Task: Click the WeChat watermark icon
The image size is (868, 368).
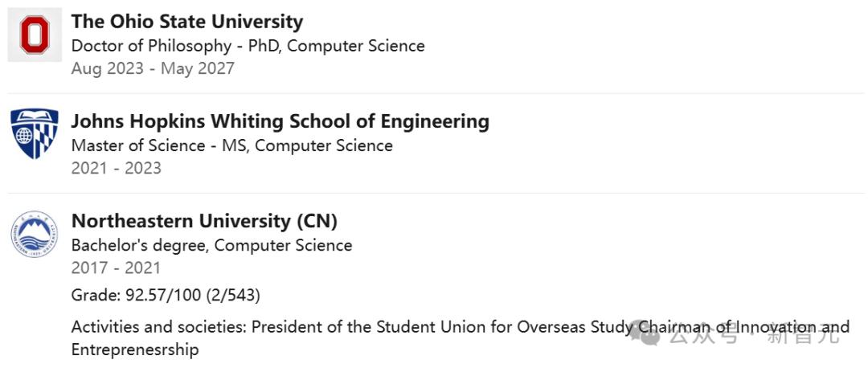Action: pyautogui.click(x=646, y=333)
